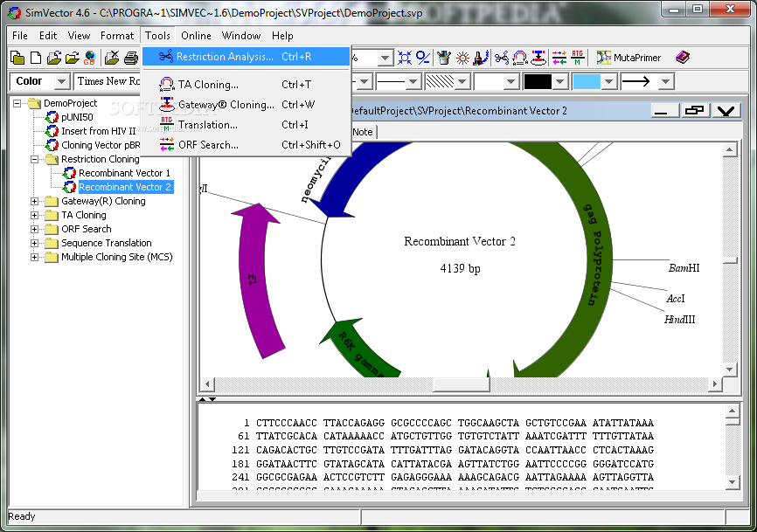This screenshot has width=757, height=532.
Task: Open the black color swatch dropdown
Action: coord(559,81)
